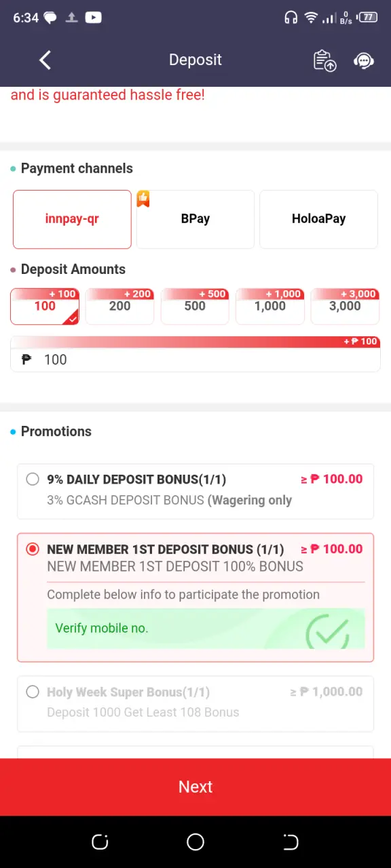Tap the Android home circle button
The width and height of the screenshot is (391, 868).
click(x=195, y=842)
